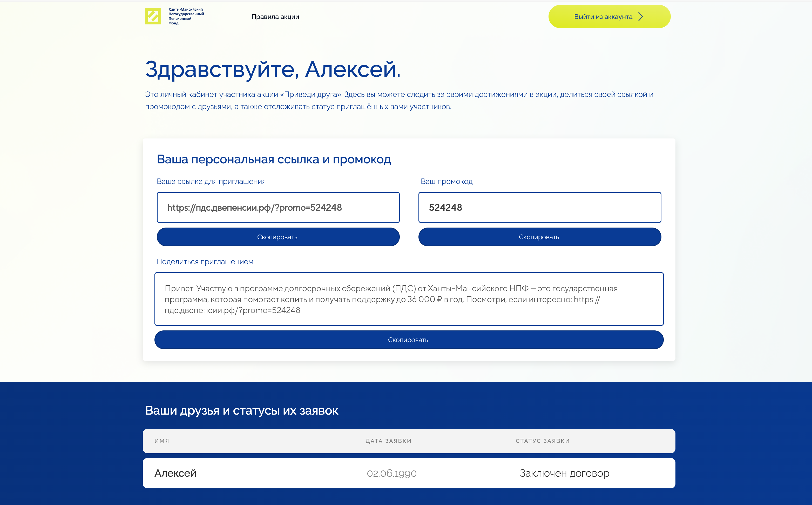Image resolution: width=812 pixels, height=505 pixels.
Task: Click the date 02.06.1990 in the table
Action: tap(391, 473)
